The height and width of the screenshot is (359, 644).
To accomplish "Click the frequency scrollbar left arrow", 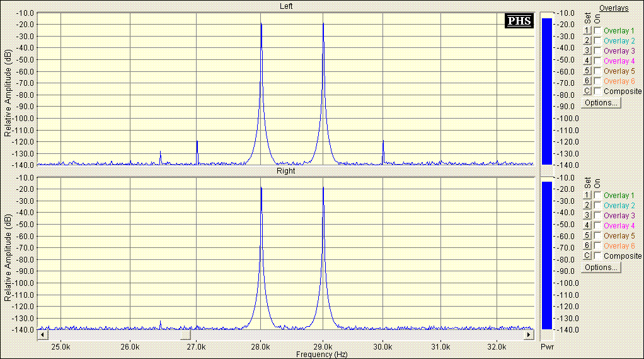I will [x=42, y=335].
